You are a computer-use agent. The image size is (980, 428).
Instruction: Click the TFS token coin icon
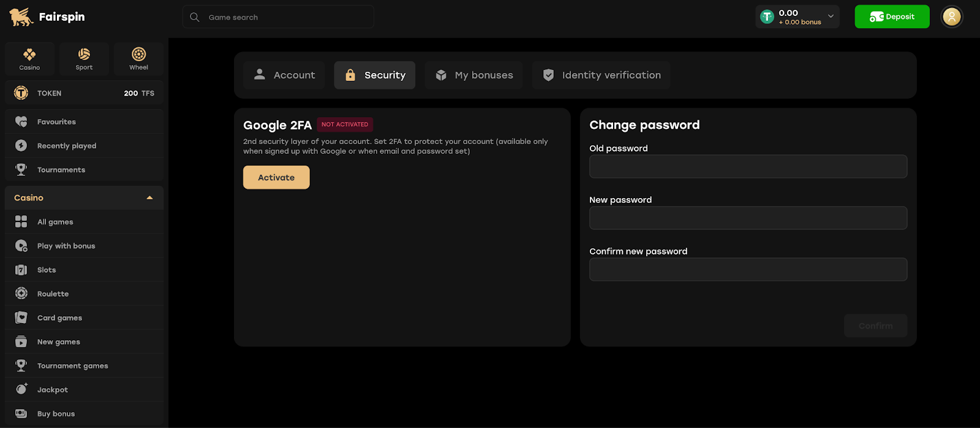[x=21, y=93]
